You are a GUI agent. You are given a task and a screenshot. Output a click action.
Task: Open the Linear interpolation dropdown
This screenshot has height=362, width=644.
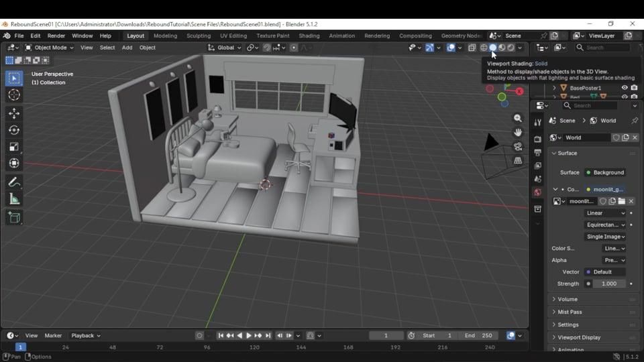[x=605, y=213]
